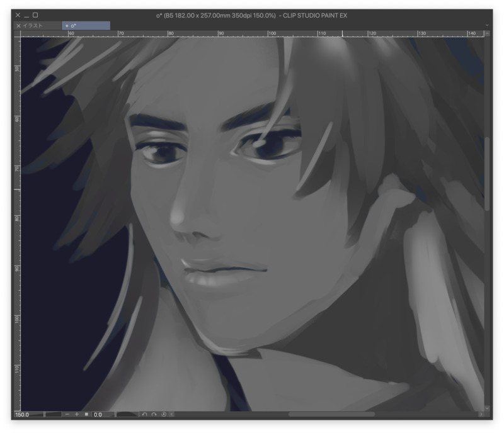Open the canvas tab list dropdown arrow
Image resolution: width=504 pixels, height=433 pixels.
(487, 25)
